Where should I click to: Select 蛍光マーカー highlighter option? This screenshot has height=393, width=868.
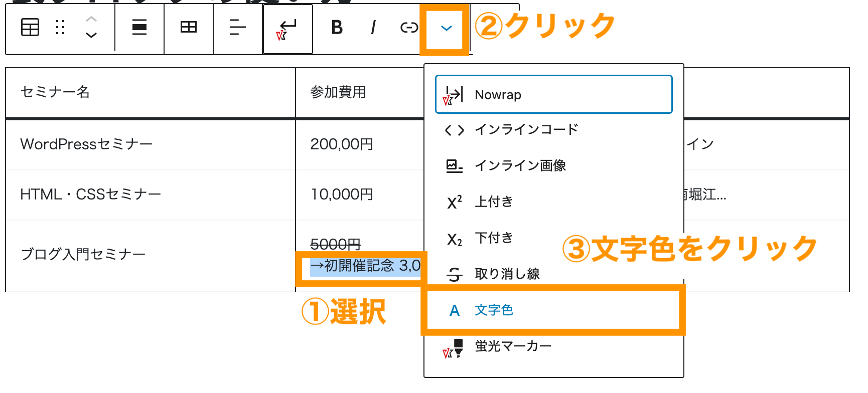click(x=554, y=346)
